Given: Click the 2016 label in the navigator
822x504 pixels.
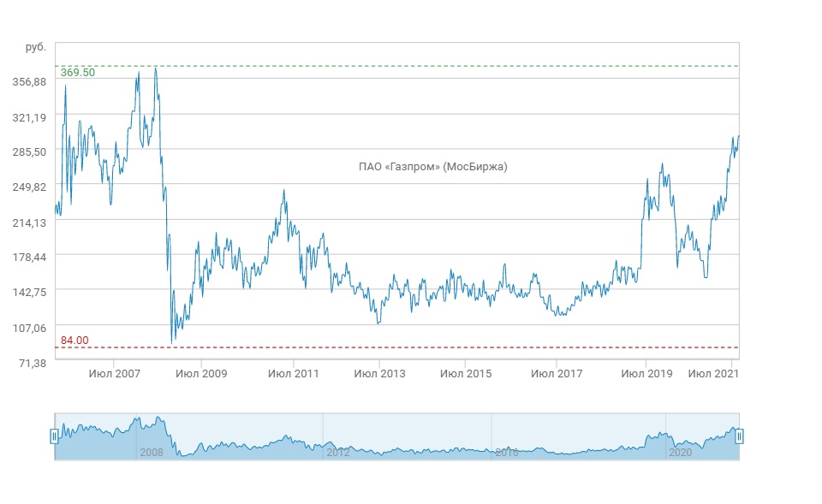Looking at the screenshot, I should 507,452.
